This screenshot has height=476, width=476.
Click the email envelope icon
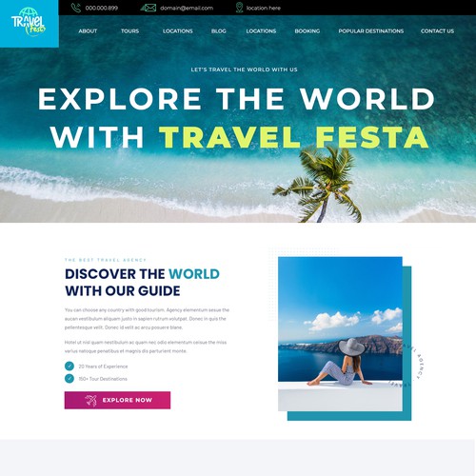149,8
